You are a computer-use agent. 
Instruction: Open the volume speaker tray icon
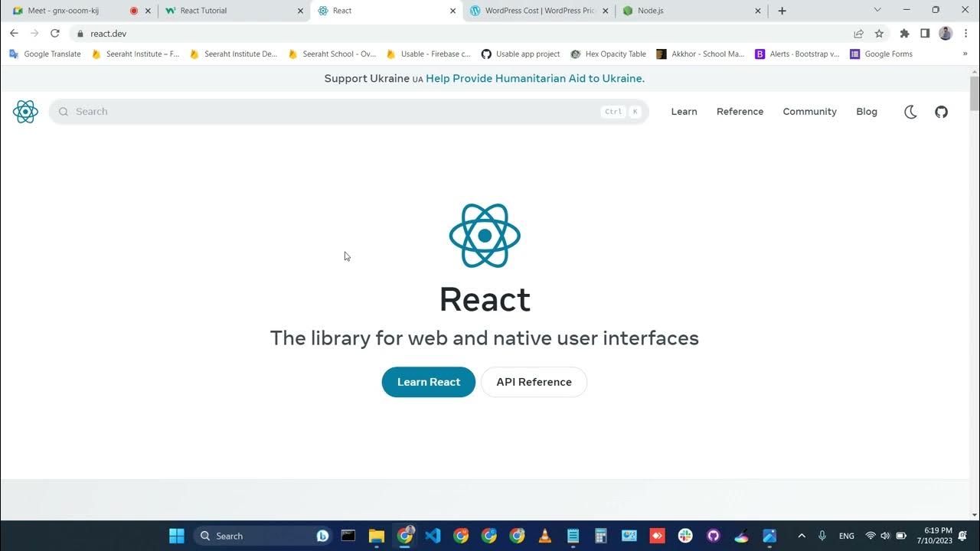[x=886, y=536]
